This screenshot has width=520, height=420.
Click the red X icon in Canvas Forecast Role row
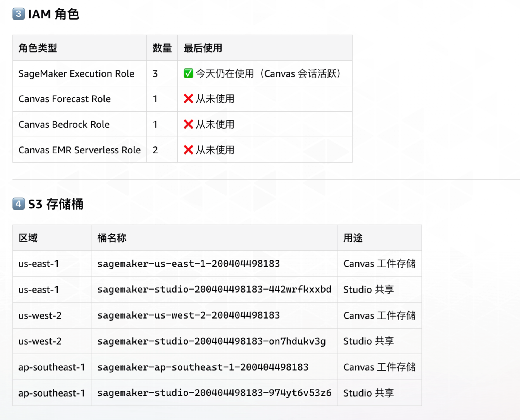(x=188, y=99)
